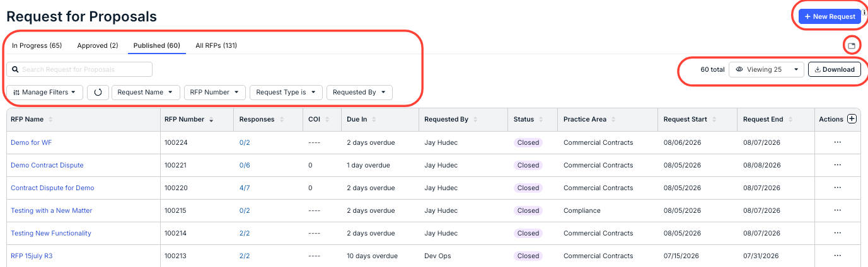
Task: Switch to the Approved (2) tab
Action: tap(98, 45)
